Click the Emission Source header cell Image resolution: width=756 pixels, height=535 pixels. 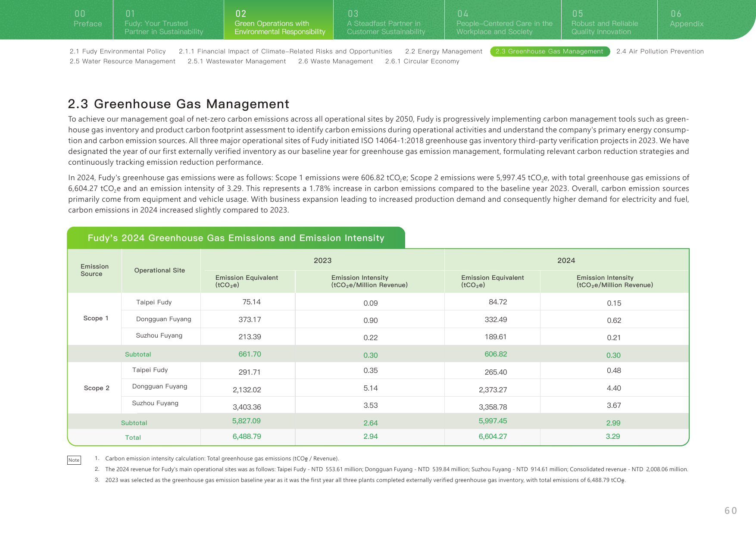94,270
